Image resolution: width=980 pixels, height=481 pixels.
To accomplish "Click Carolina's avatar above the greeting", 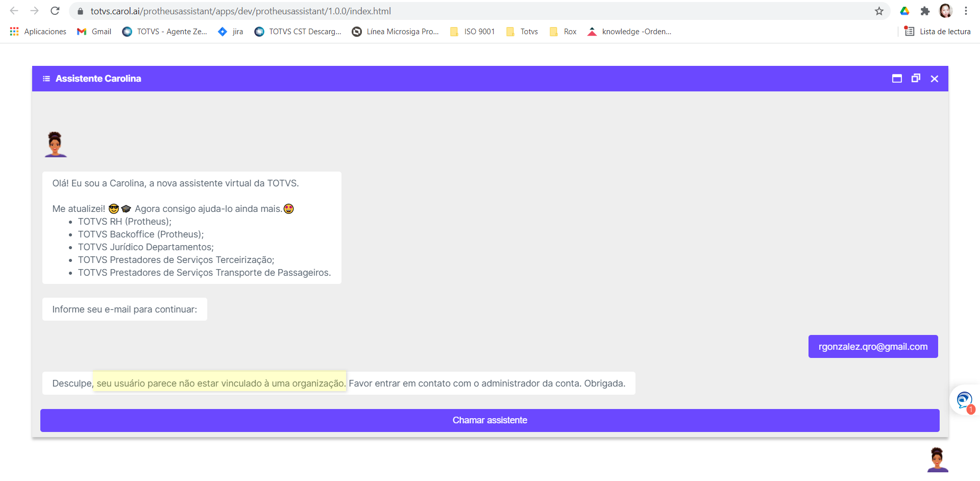I will click(56, 144).
